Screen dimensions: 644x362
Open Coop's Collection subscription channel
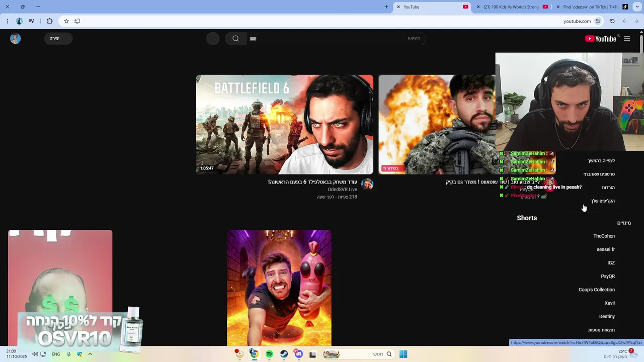click(597, 290)
